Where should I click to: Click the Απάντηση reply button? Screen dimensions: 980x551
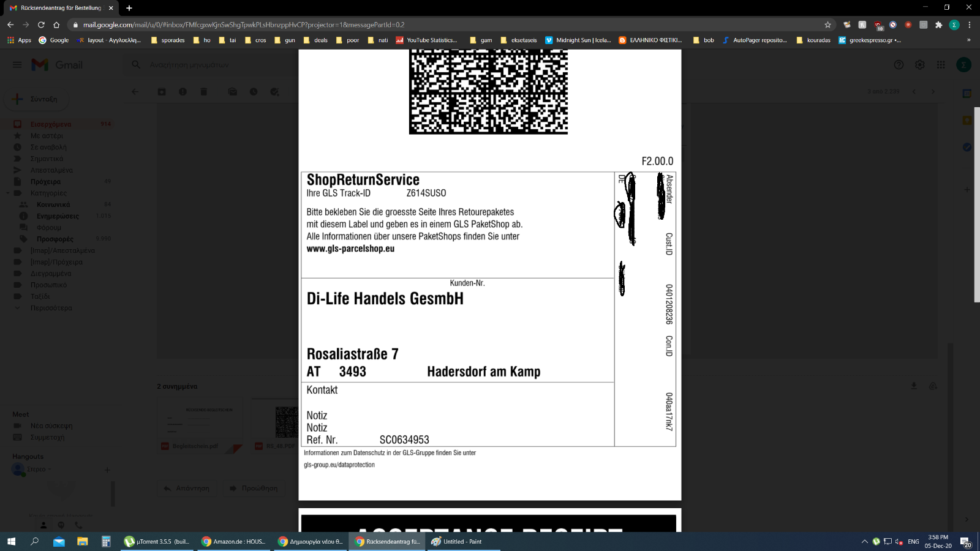(186, 488)
